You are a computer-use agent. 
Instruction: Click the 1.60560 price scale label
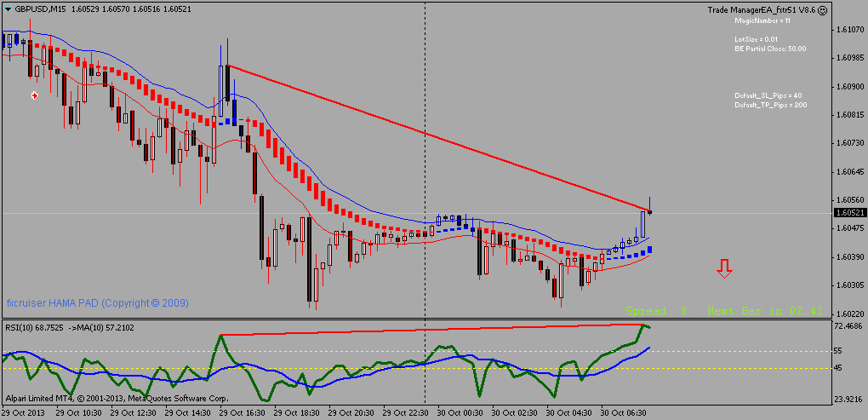coord(848,199)
